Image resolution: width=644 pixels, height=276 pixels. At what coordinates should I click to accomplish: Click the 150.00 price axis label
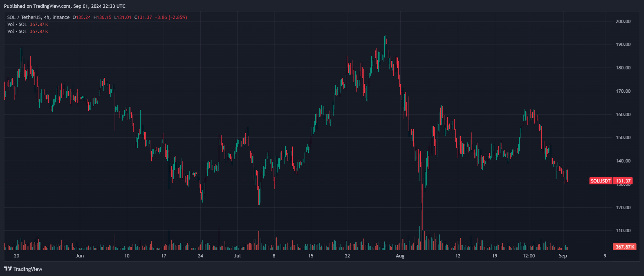pos(623,138)
